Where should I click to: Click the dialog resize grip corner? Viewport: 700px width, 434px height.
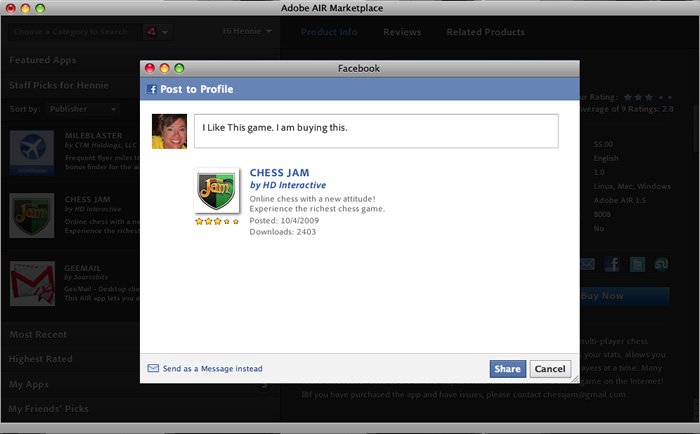[575, 379]
